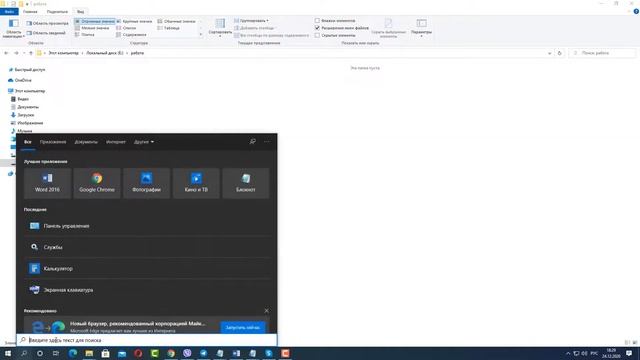Open Mail app from the taskbar

coord(122,353)
